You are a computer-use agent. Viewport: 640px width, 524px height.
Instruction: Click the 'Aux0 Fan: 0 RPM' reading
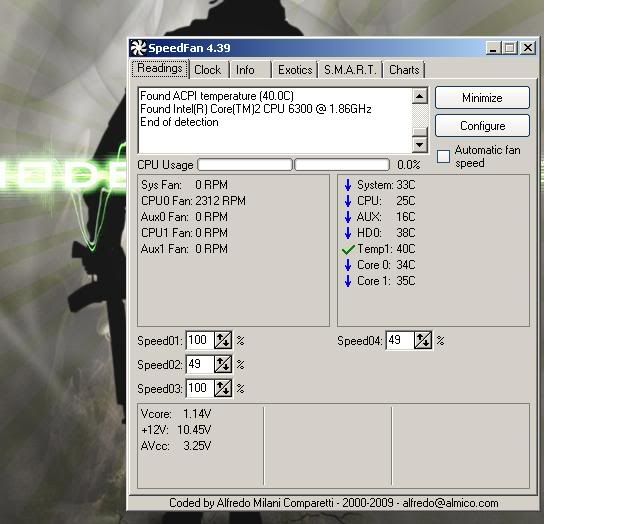click(184, 217)
